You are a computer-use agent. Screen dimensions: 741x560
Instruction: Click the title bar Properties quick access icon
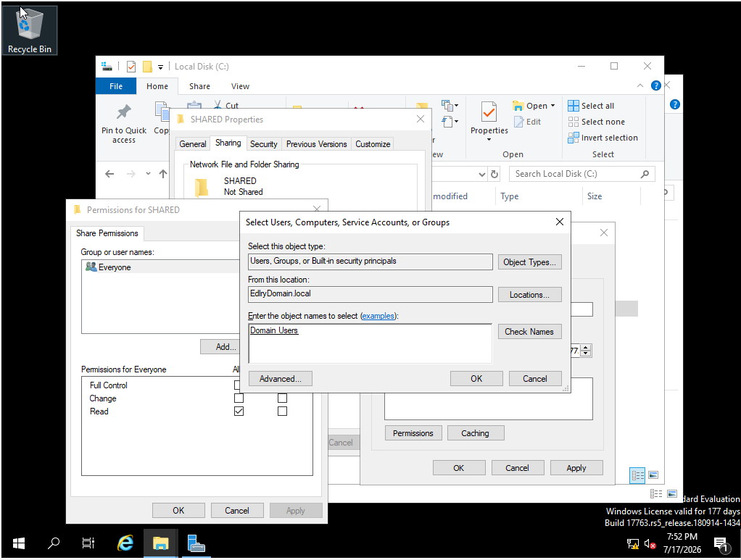131,67
